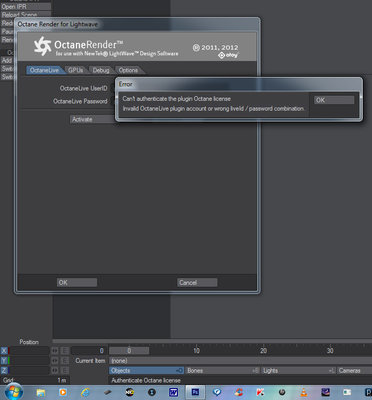372x400 pixels.
Task: Click the Y position value field
Action: (x=29, y=361)
